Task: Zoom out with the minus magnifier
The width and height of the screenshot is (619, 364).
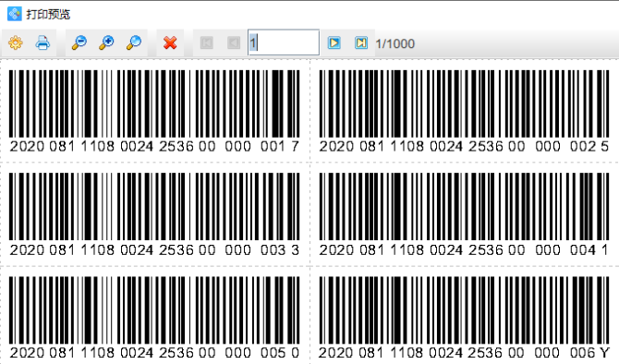Action: pos(79,42)
